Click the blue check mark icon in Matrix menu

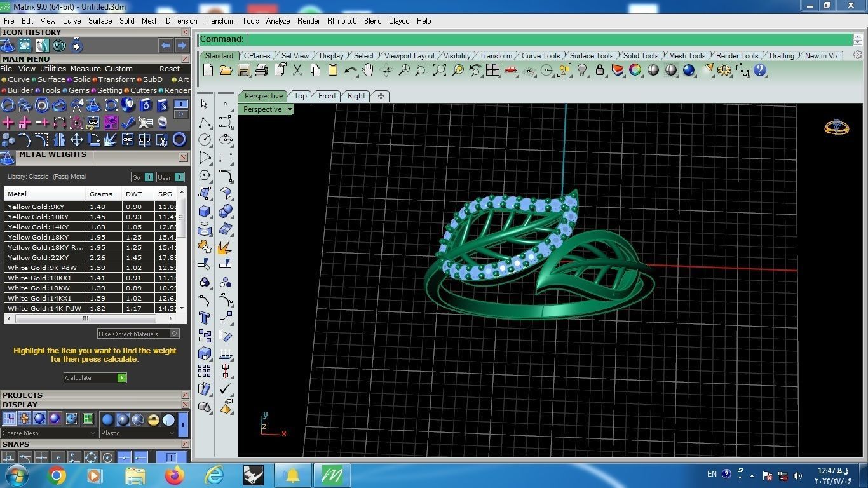tap(128, 122)
